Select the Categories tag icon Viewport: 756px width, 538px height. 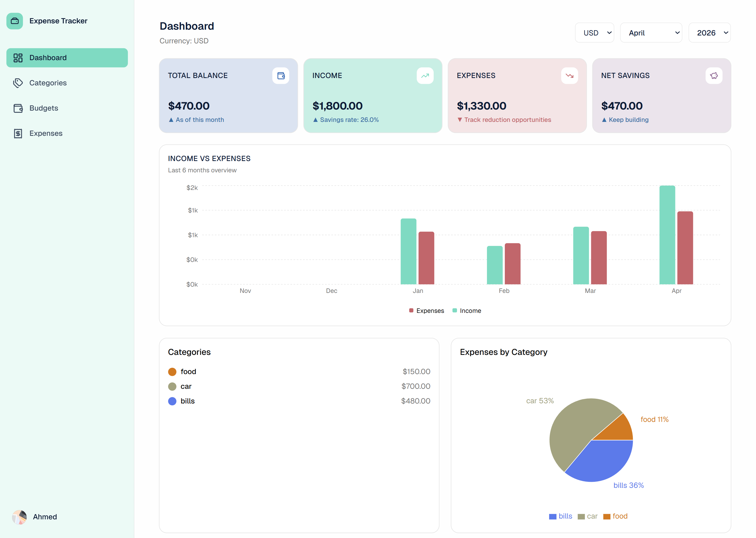[x=18, y=83]
